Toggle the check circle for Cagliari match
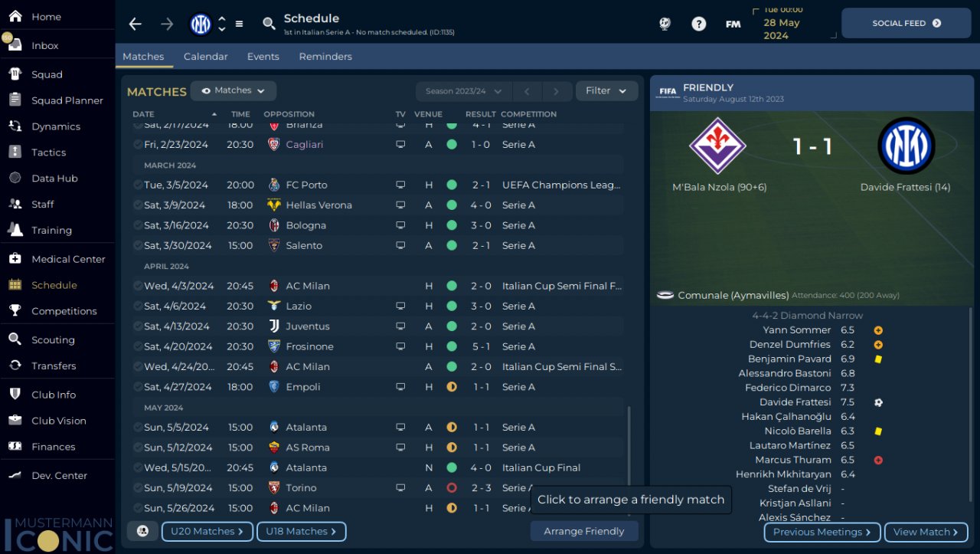980x554 pixels. 138,144
